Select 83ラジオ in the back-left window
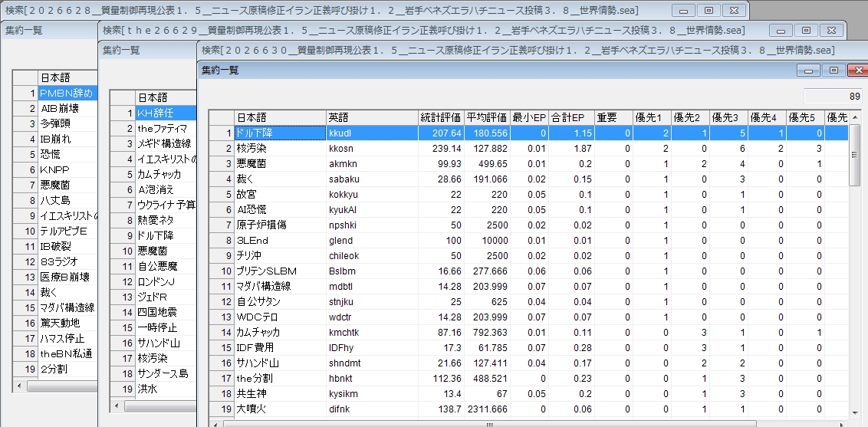The width and height of the screenshot is (868, 427). pyautogui.click(x=67, y=261)
